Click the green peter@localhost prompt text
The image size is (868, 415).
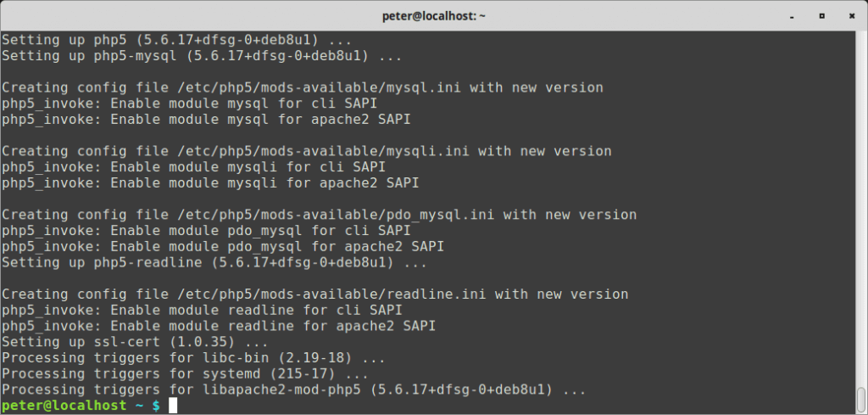click(64, 406)
